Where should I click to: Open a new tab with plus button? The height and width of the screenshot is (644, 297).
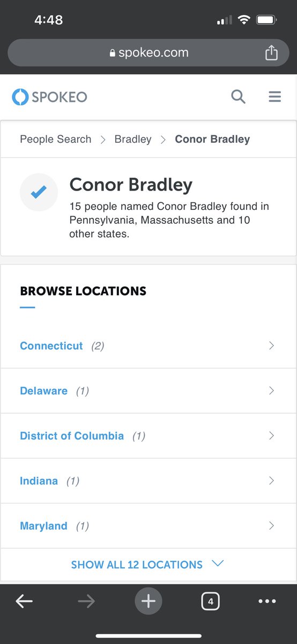(148, 602)
